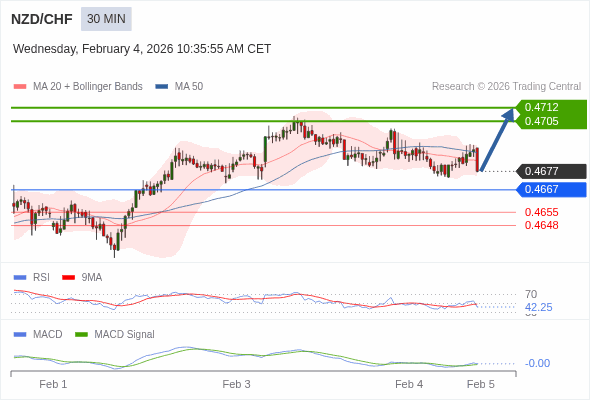Screen dimensions: 590x400
Task: Click the 0.4667 pivot price tag
Action: 551,189
